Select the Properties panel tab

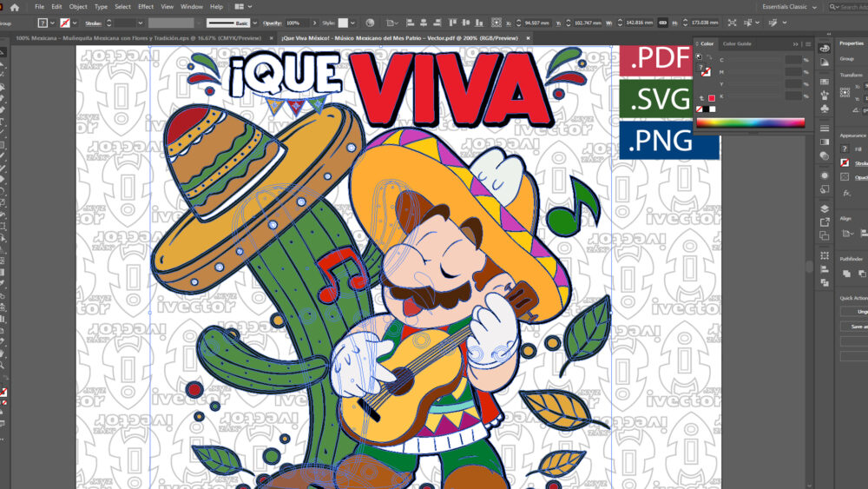click(x=852, y=43)
